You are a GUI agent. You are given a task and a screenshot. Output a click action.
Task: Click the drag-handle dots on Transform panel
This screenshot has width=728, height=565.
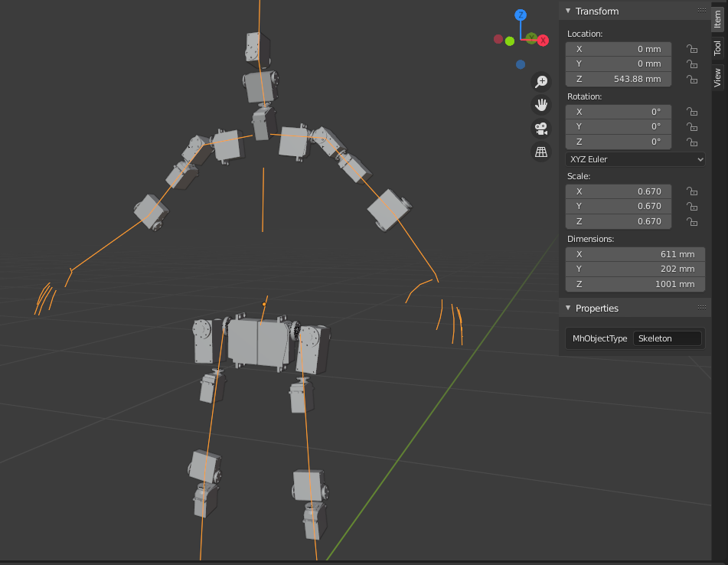702,11
